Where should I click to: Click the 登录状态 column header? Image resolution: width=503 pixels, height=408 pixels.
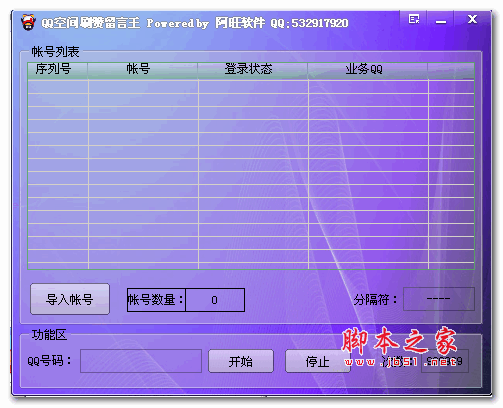click(x=253, y=70)
